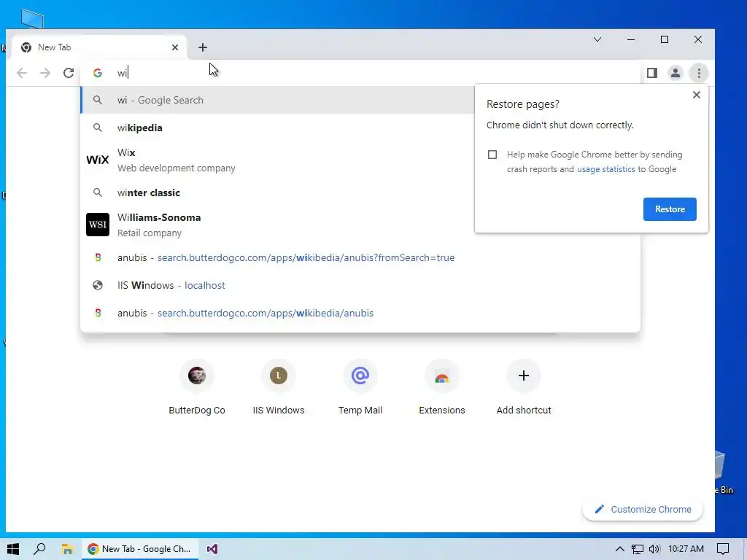Click the network tray icon
747x560 pixels.
[x=637, y=549]
